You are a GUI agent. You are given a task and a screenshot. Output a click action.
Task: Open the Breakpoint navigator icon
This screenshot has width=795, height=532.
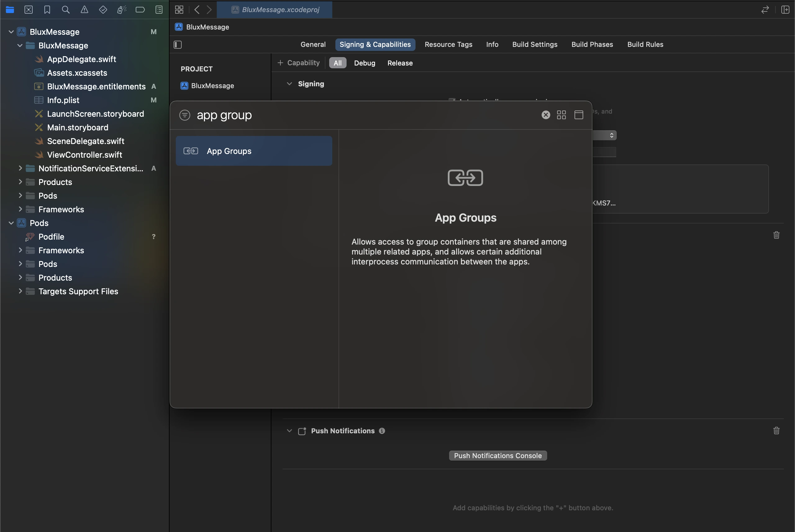(140, 10)
